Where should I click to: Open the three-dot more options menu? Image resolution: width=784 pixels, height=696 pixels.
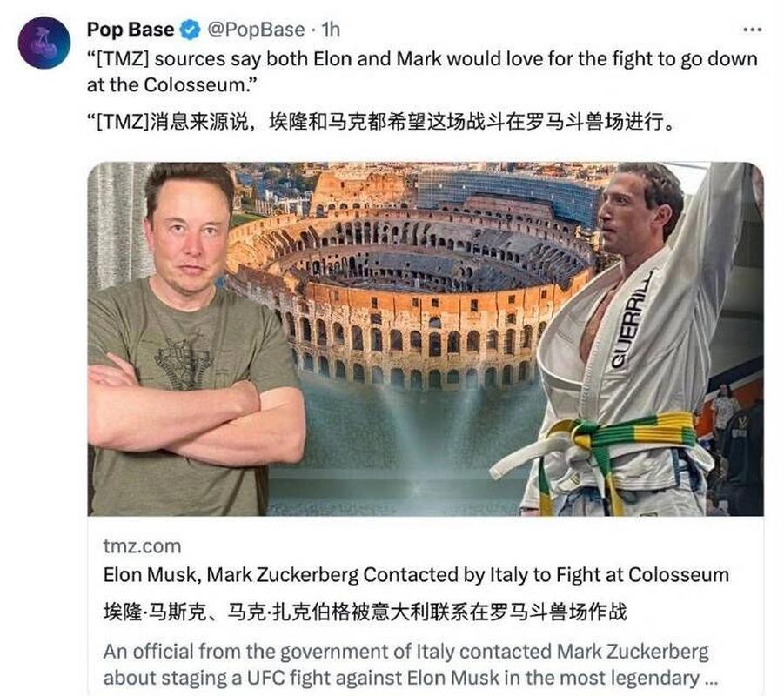pos(752,30)
